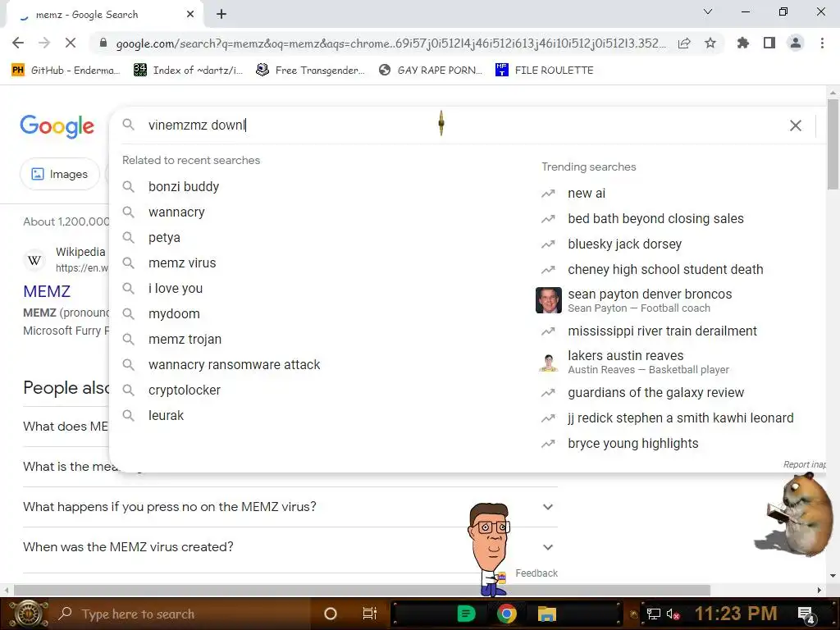840x630 pixels.
Task: Choose 'guardians of the galaxy review'
Action: coord(655,393)
